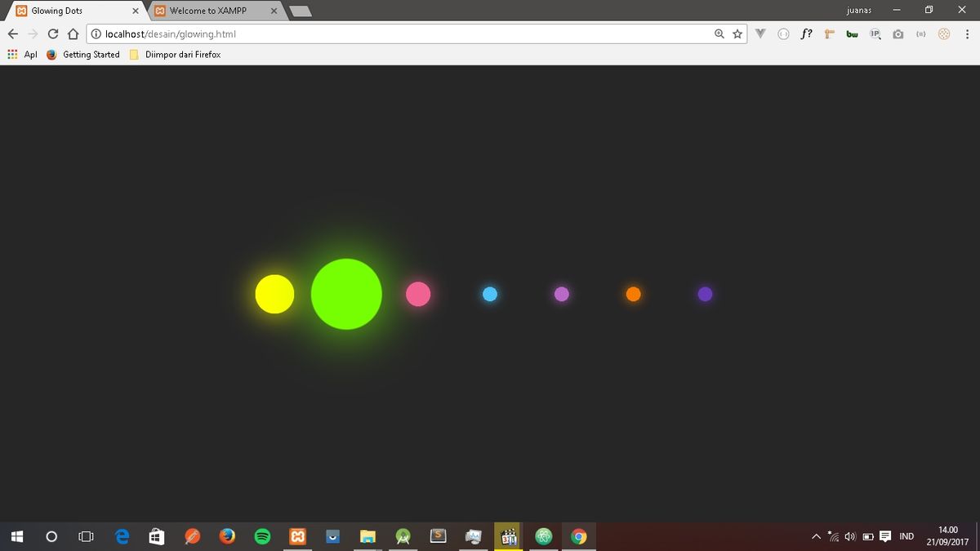Open a new blank tab
Screen dimensions: 980x551
[x=301, y=11]
